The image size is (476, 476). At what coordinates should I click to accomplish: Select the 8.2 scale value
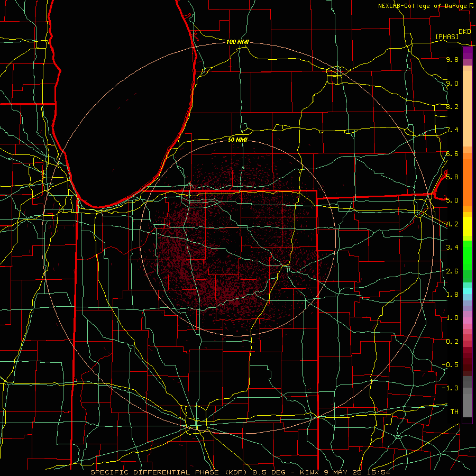coord(452,106)
